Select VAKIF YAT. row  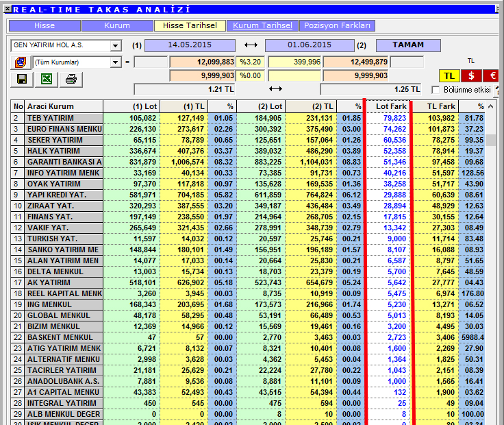tap(247, 228)
